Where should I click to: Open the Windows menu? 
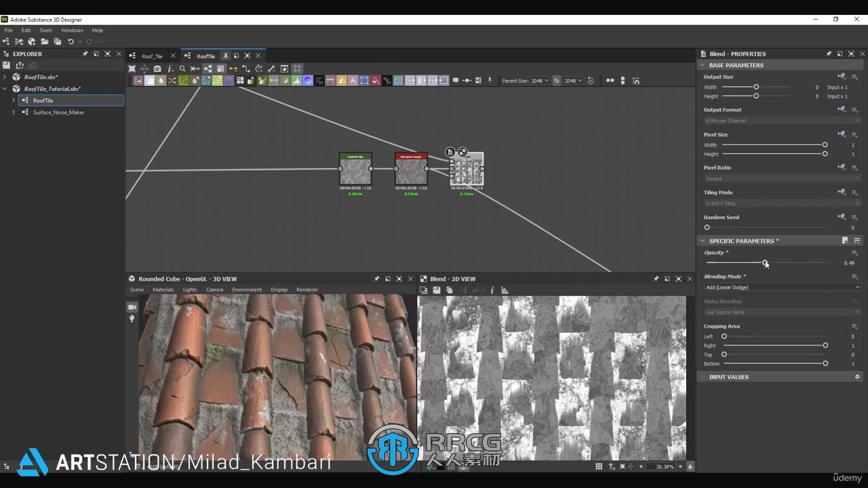click(x=72, y=30)
